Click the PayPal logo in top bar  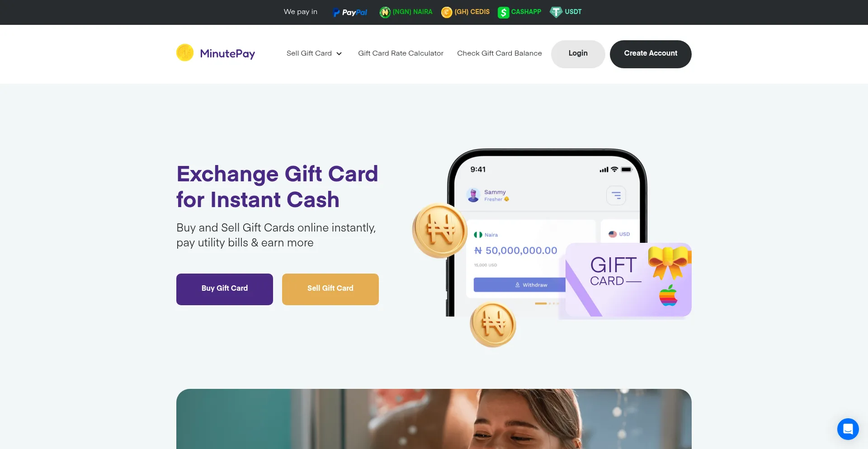(x=350, y=12)
